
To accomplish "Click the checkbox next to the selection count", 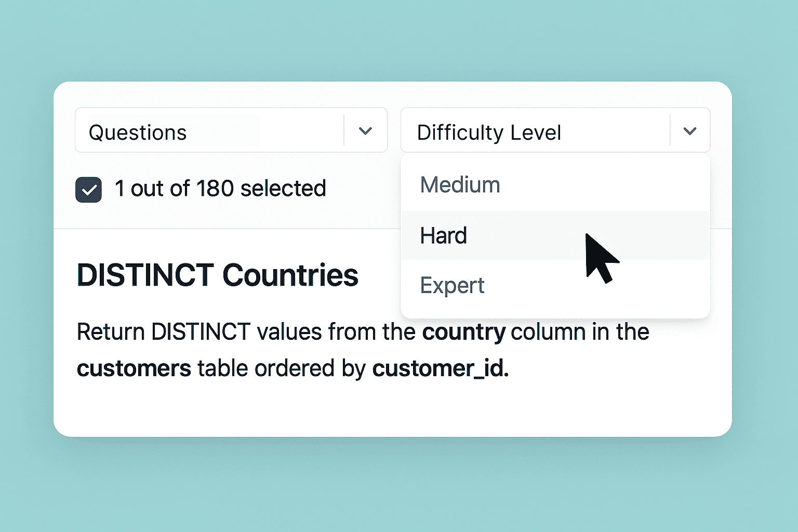I will tap(89, 189).
